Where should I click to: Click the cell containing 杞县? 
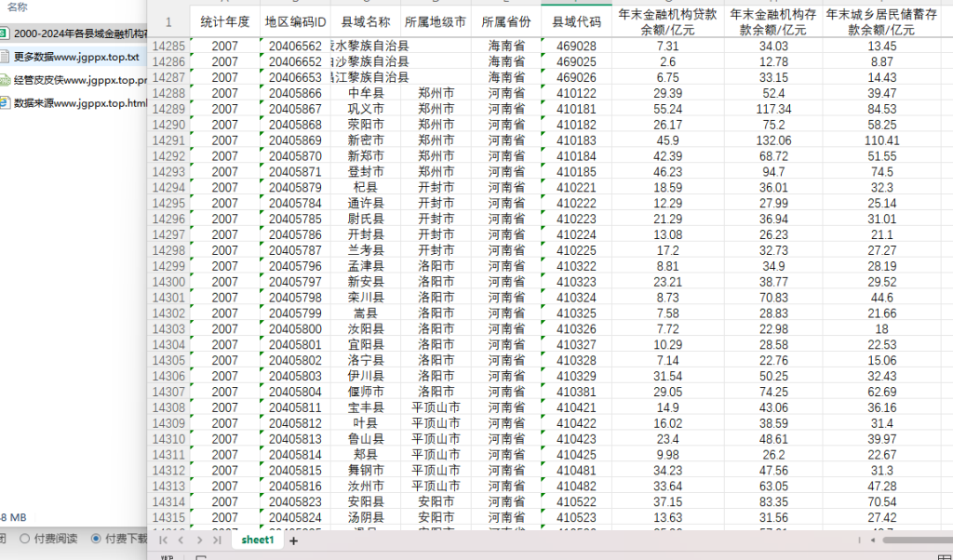pyautogui.click(x=366, y=188)
